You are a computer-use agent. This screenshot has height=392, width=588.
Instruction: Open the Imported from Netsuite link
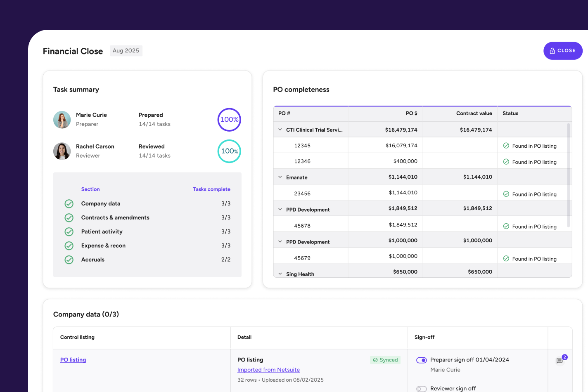point(268,370)
